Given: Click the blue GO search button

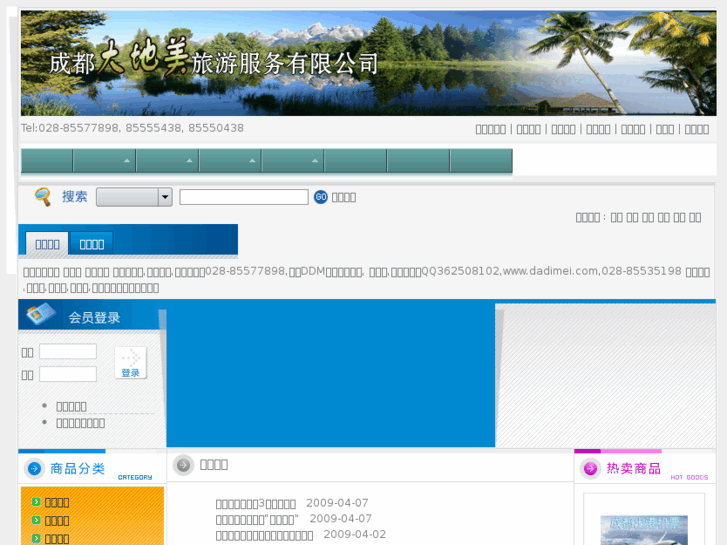Looking at the screenshot, I should 320,197.
